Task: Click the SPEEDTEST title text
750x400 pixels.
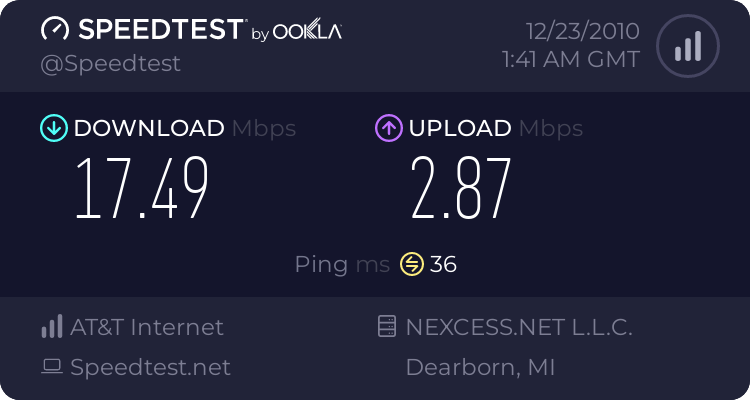Action: coord(160,30)
